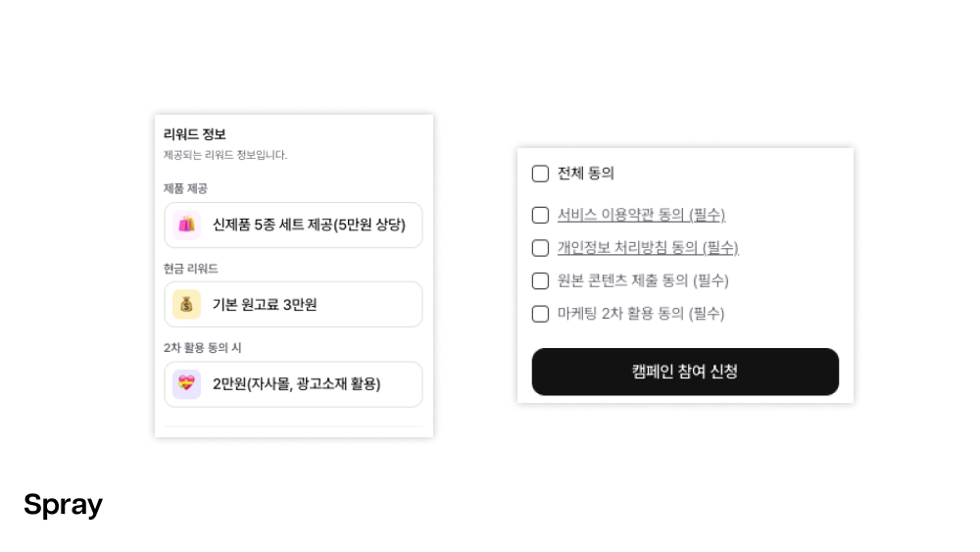The height and width of the screenshot is (552, 980).
Task: Toggle the 원본 콘텐츠 제출 동의 checkbox
Action: point(540,280)
